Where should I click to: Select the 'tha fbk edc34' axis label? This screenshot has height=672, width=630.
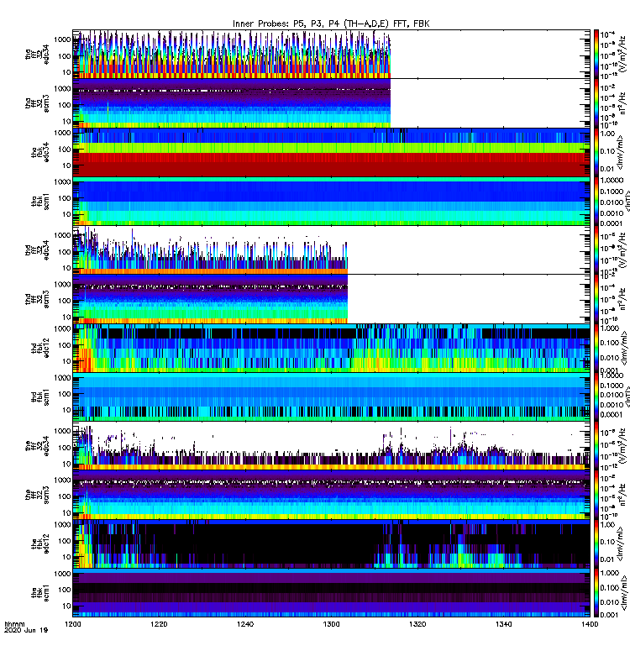point(40,152)
